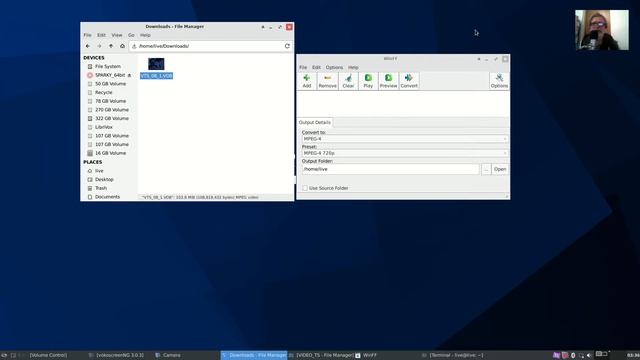Select the VTS_08_1.VOB video thumbnail
The height and width of the screenshot is (360, 640).
click(x=156, y=64)
